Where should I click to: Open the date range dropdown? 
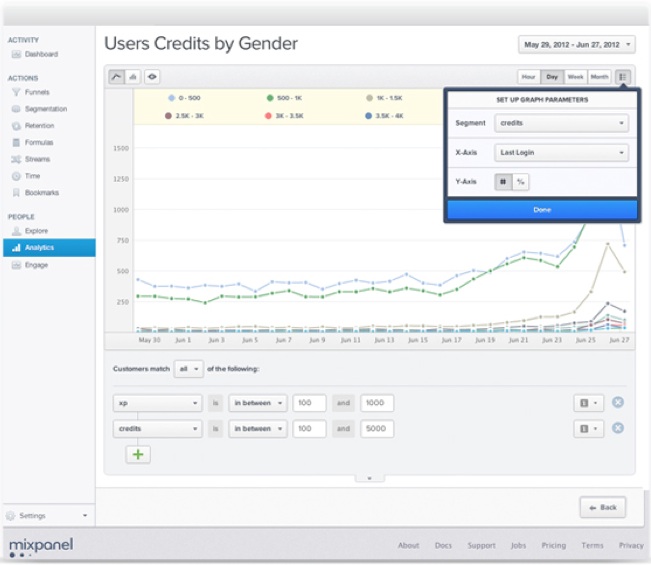tap(577, 44)
